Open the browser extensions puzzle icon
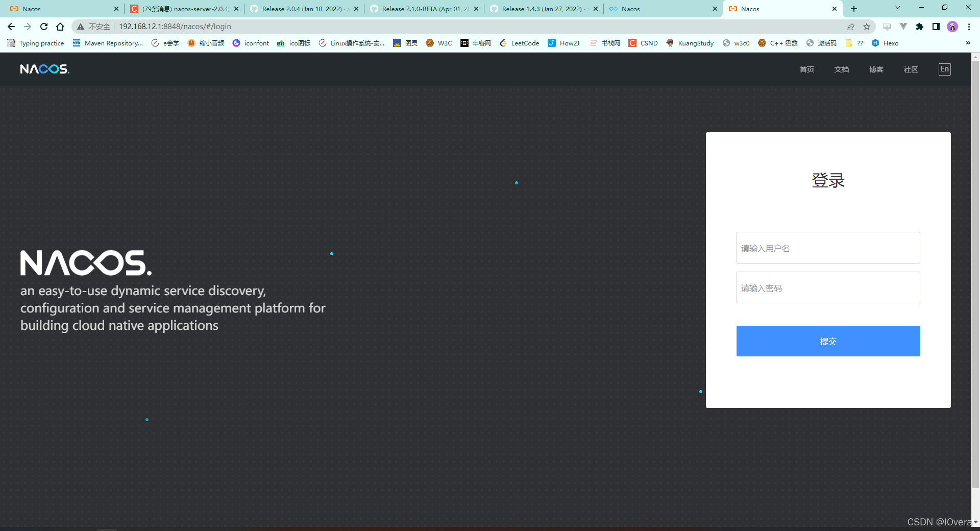 pyautogui.click(x=920, y=26)
